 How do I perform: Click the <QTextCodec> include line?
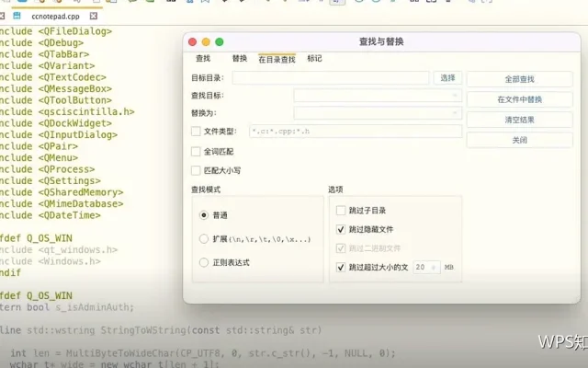pos(53,77)
